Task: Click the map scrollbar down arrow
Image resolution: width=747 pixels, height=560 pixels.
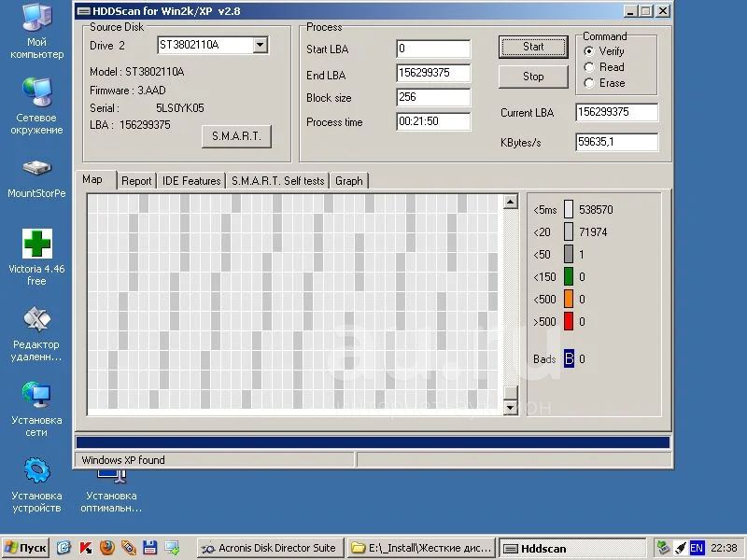Action: pyautogui.click(x=511, y=408)
